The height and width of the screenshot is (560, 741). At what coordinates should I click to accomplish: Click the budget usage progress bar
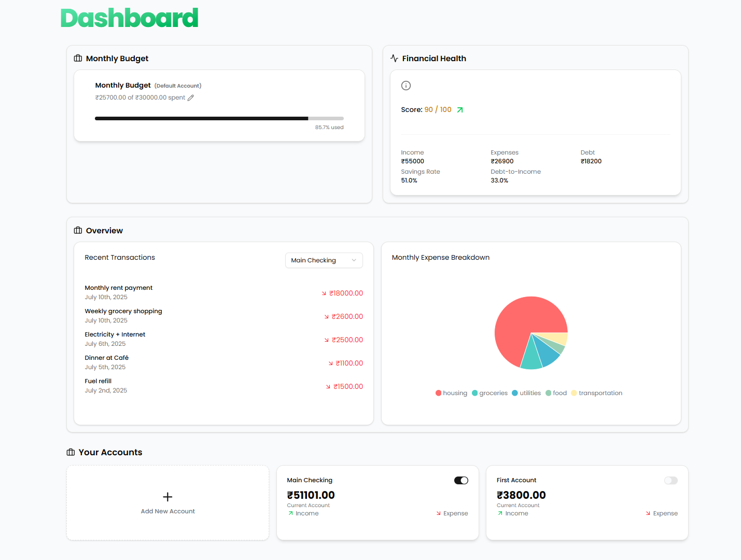click(x=219, y=118)
